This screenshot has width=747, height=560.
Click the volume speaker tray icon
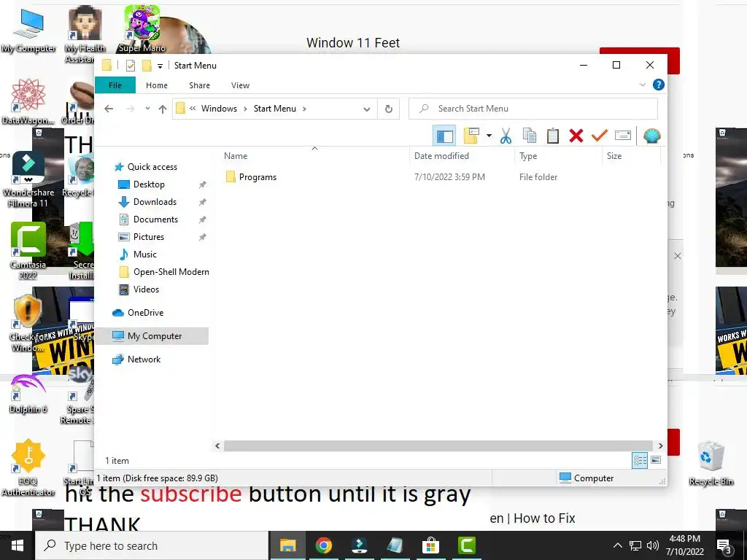(x=653, y=545)
